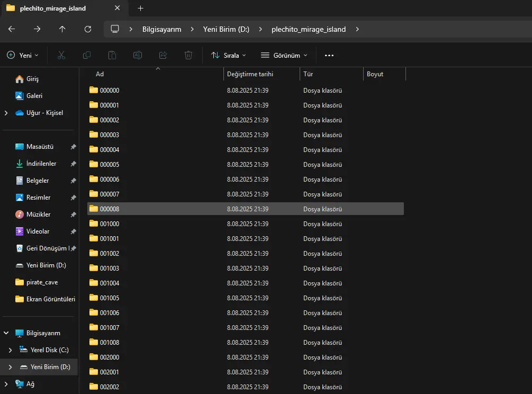532x394 pixels.
Task: Copy the selected item
Action: [87, 55]
